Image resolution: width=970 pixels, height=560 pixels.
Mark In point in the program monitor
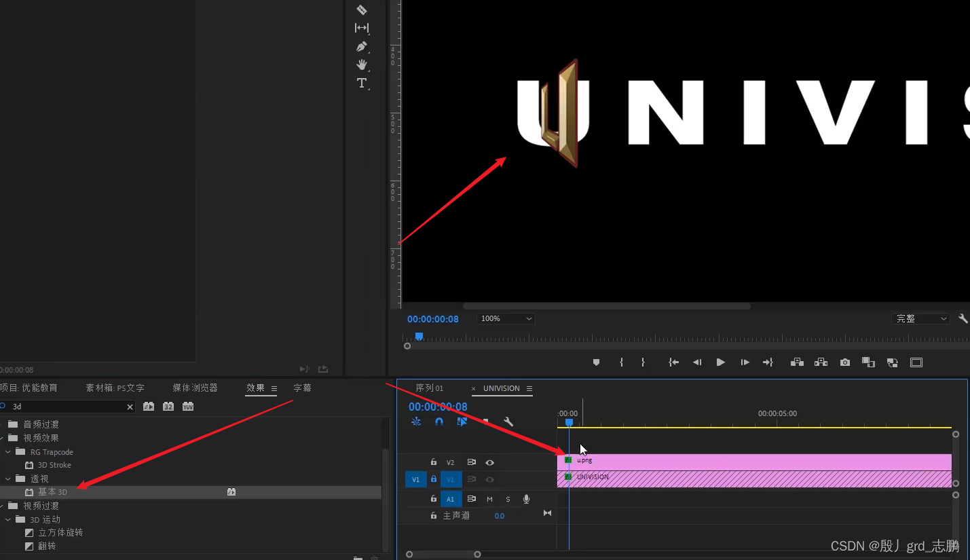(621, 362)
